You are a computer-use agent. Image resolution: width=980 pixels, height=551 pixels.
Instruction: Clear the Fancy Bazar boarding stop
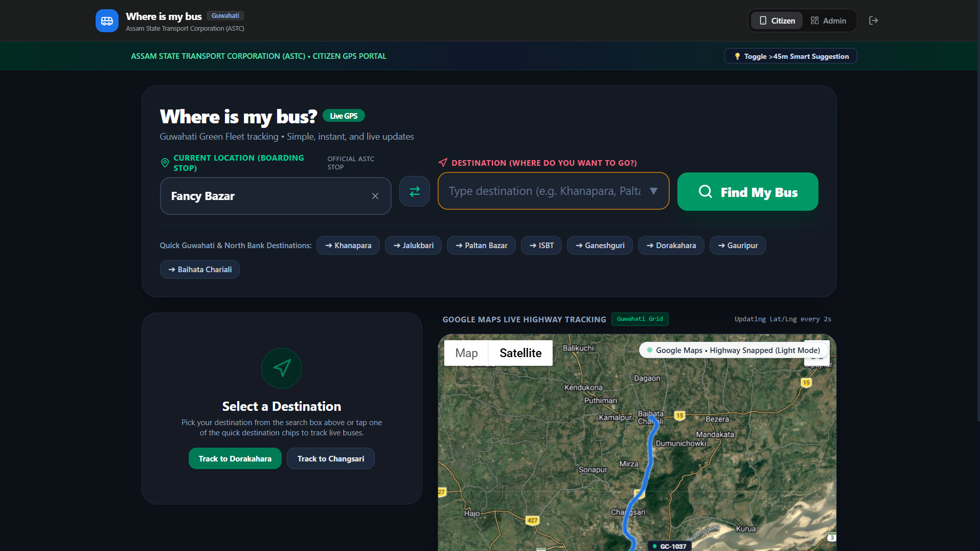(375, 196)
